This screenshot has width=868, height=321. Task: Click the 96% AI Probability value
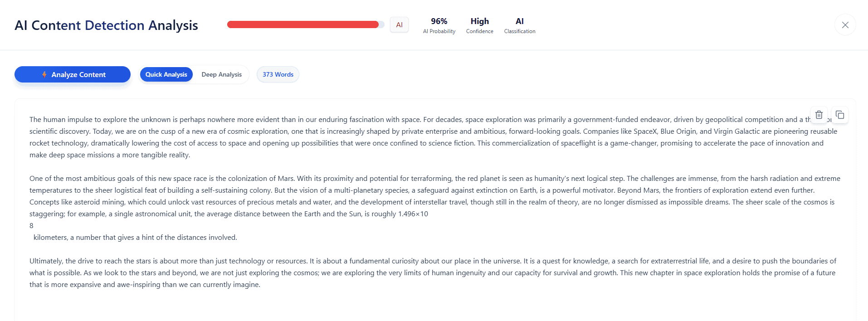coord(439,21)
